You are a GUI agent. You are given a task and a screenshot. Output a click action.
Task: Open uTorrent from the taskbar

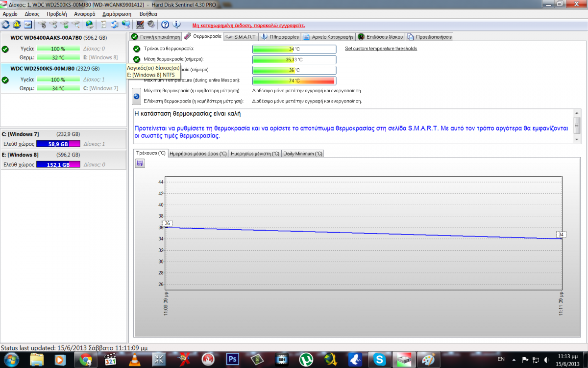[x=306, y=360]
